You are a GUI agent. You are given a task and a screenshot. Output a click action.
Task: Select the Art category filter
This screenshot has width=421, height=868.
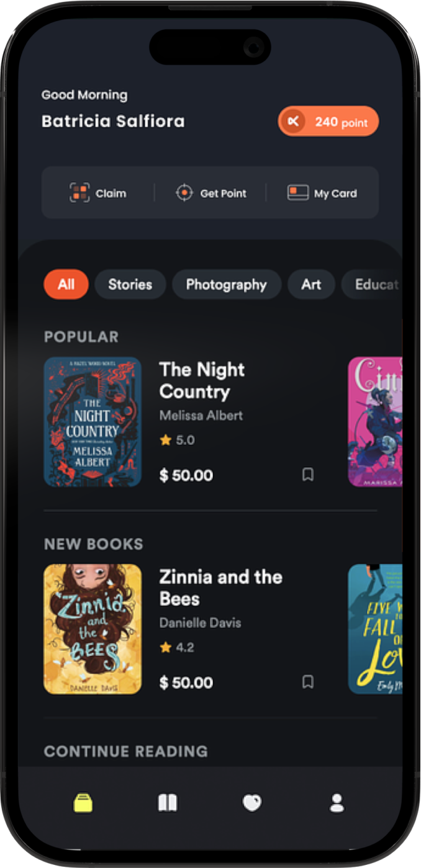[311, 285]
